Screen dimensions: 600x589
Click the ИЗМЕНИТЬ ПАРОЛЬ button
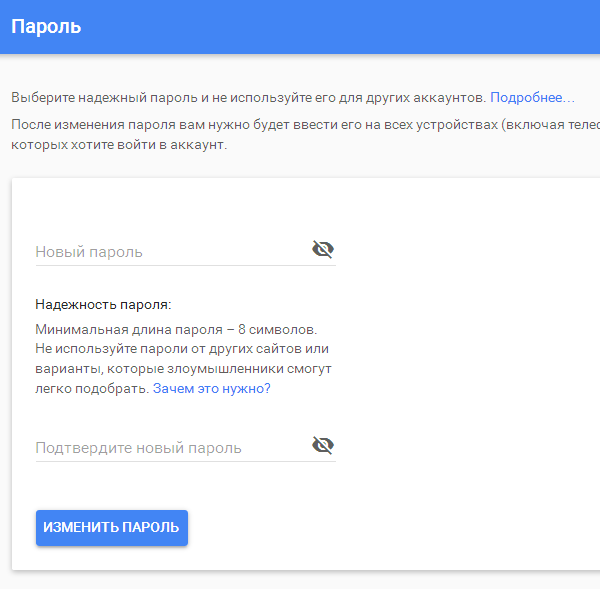112,528
